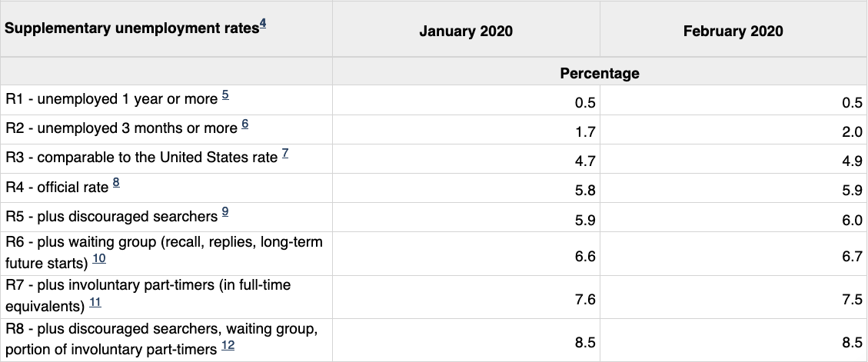Select the Percentage subheader cell
This screenshot has height=362, width=868.
pos(600,73)
